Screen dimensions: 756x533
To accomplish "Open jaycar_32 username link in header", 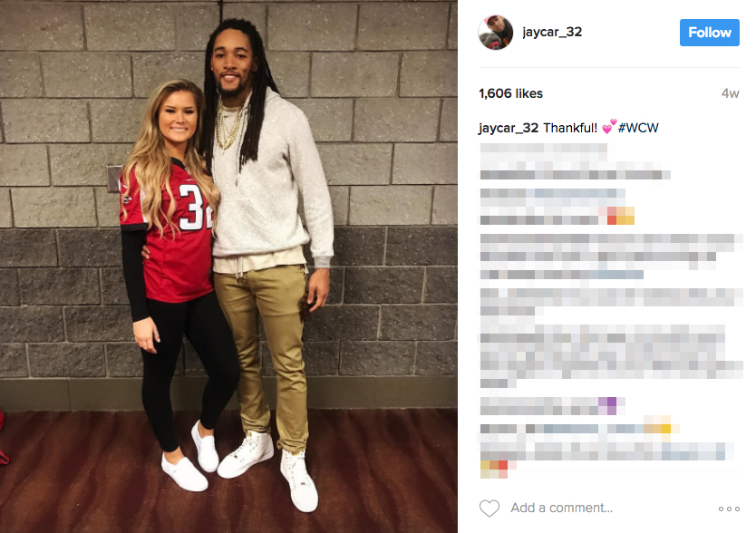I will 552,32.
